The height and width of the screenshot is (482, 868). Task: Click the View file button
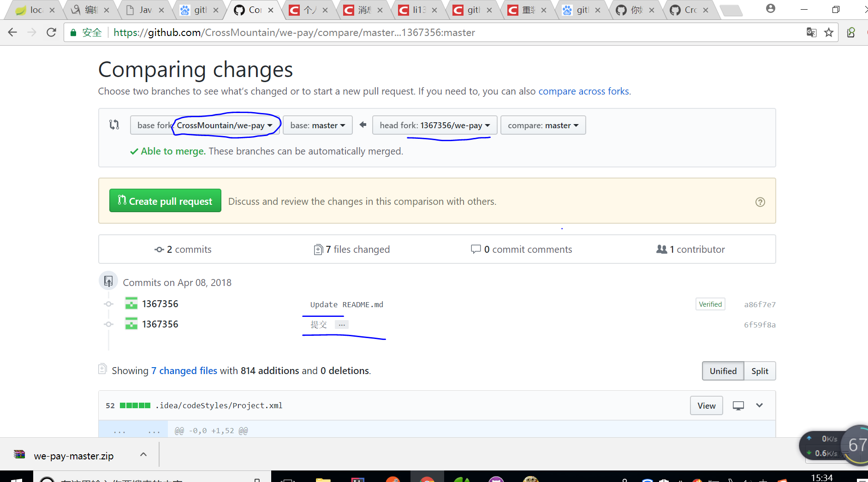click(x=706, y=406)
